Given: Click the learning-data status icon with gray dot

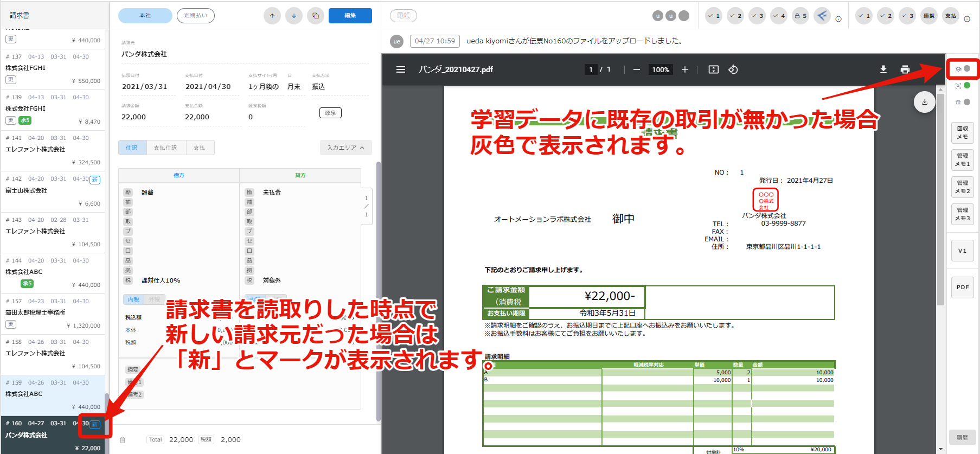Looking at the screenshot, I should 963,69.
